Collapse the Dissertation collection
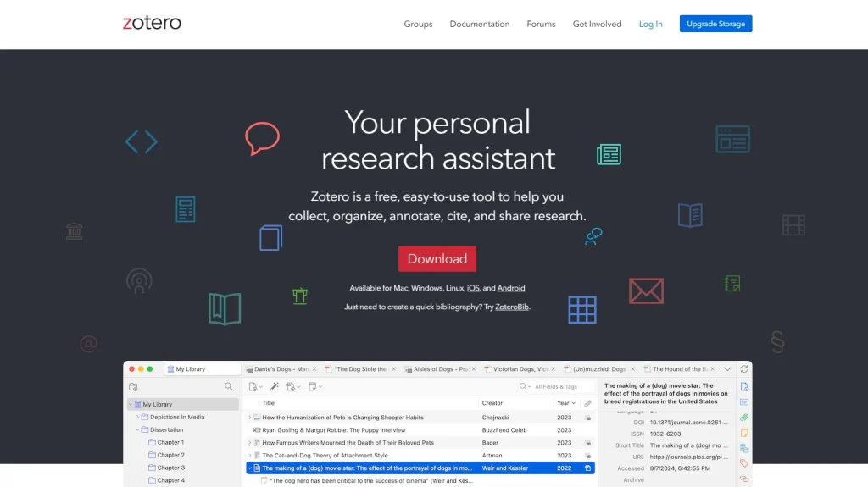 (x=137, y=430)
